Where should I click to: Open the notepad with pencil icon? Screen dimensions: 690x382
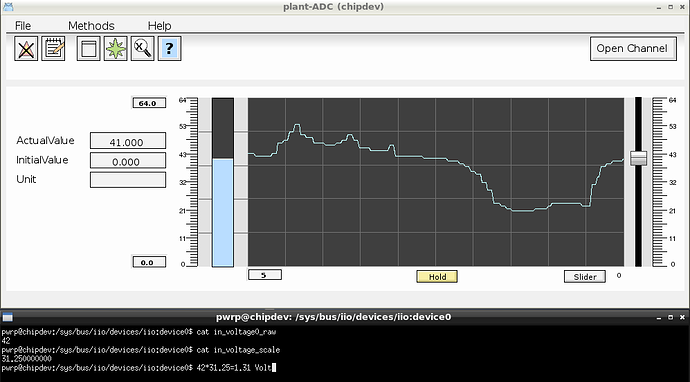(x=53, y=48)
